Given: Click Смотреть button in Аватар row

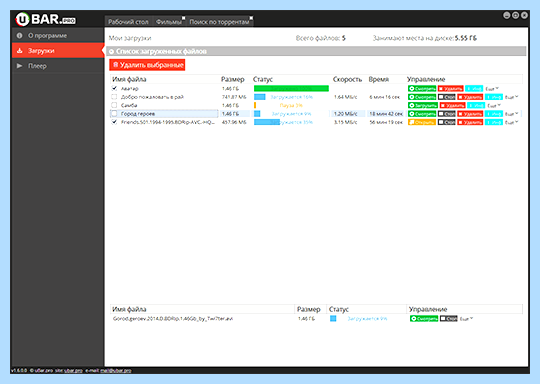Looking at the screenshot, I should coord(422,89).
